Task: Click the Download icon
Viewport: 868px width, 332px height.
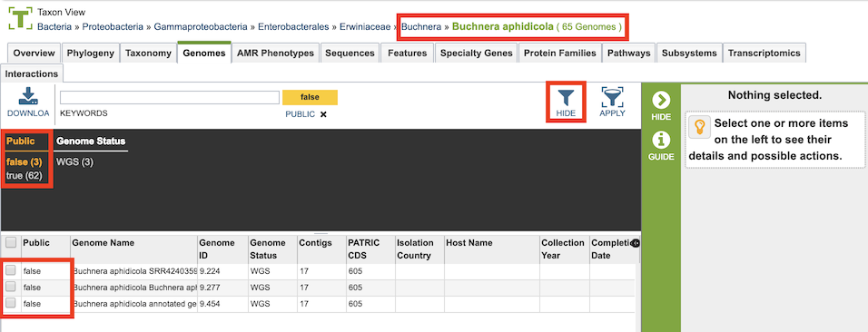Action: 28,96
